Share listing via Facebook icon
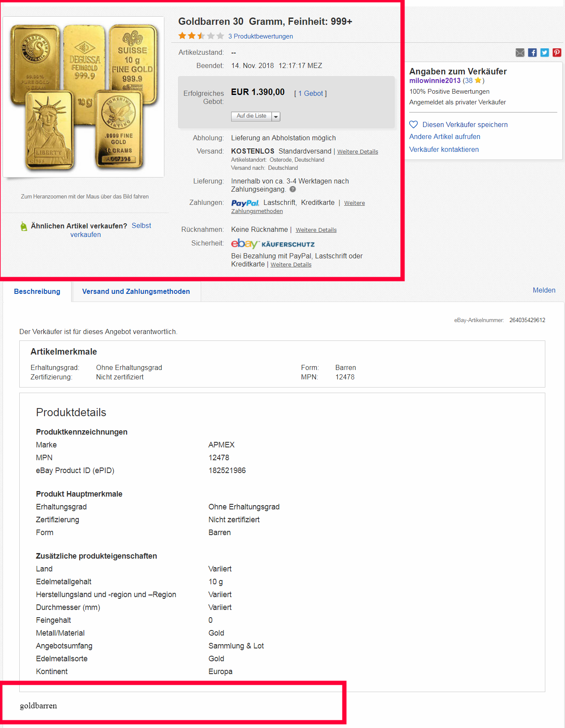 (x=532, y=53)
